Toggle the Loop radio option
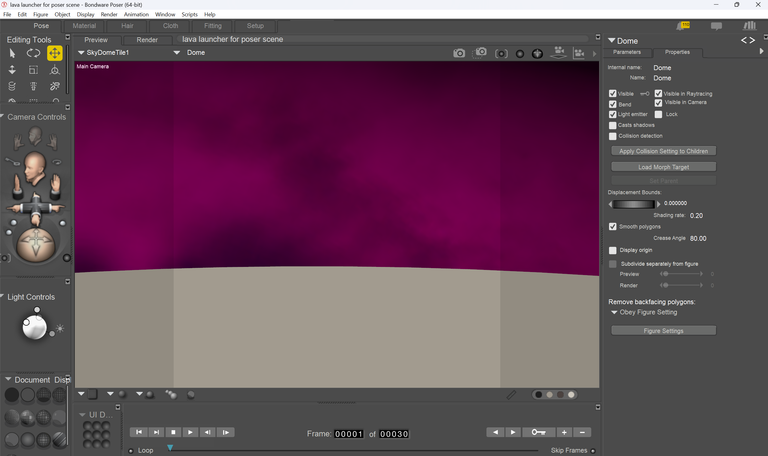This screenshot has height=456, width=768. click(131, 451)
